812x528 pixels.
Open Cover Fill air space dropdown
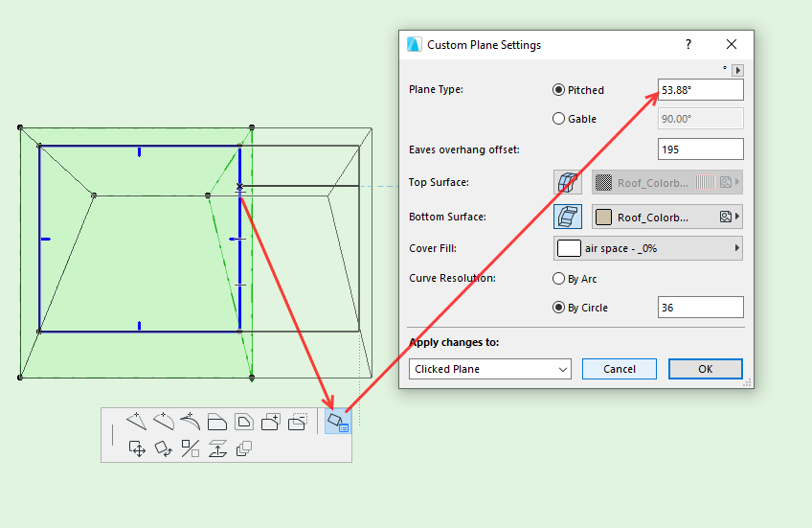pyautogui.click(x=648, y=248)
